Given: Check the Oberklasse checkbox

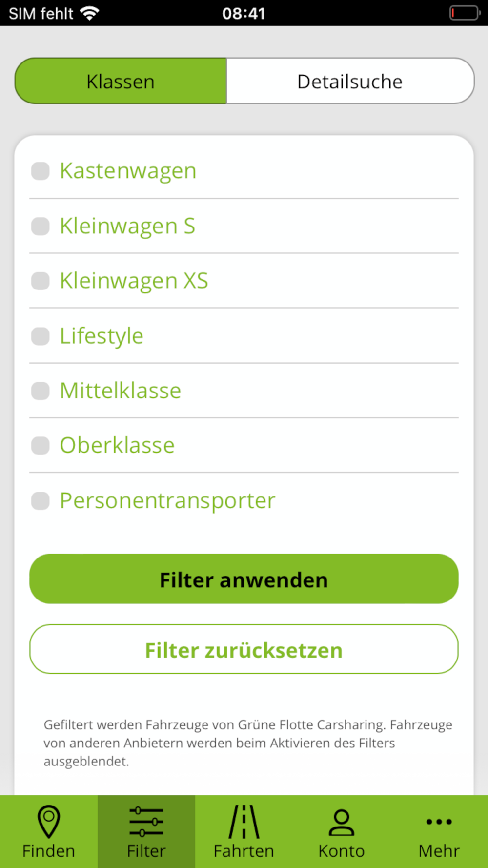Looking at the screenshot, I should coord(41,446).
